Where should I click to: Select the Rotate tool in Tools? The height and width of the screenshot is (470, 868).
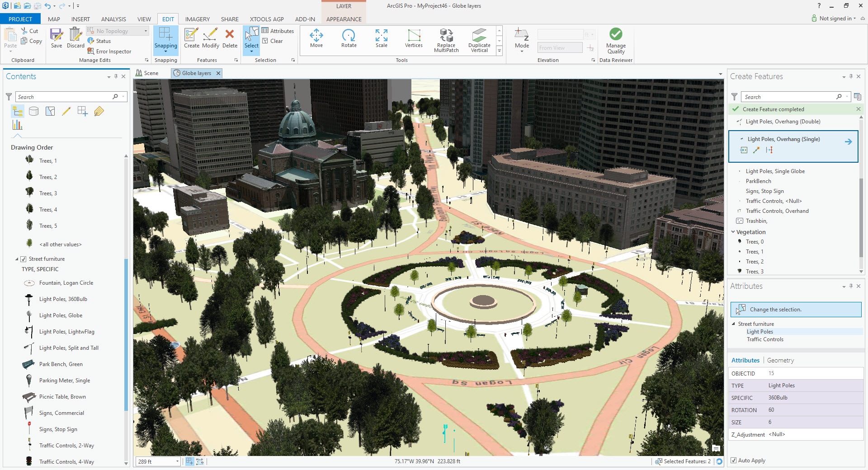[x=349, y=38]
